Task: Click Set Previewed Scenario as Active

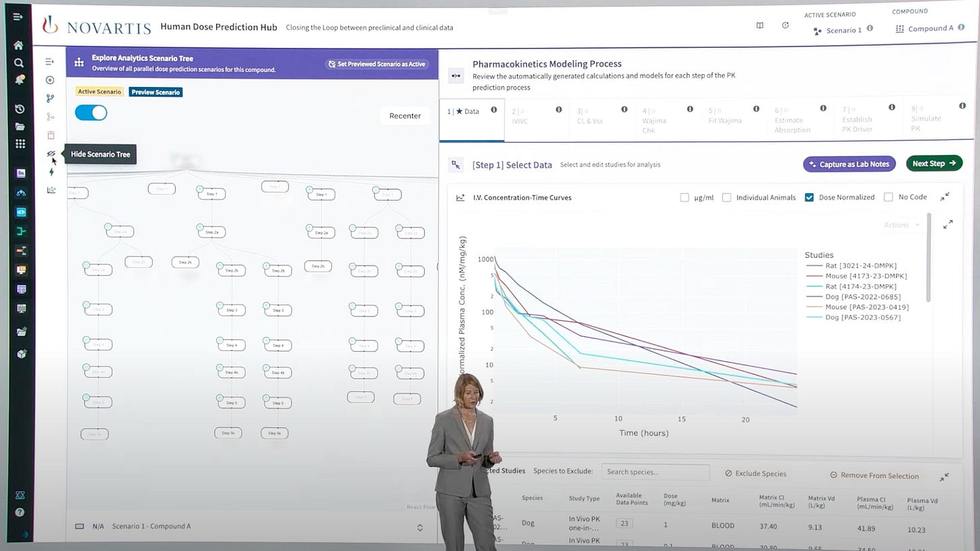Action: tap(377, 64)
